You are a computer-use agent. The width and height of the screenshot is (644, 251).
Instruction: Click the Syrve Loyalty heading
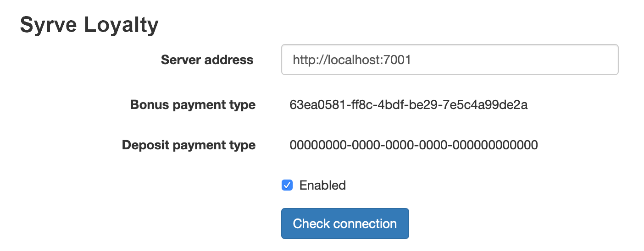[x=89, y=25]
